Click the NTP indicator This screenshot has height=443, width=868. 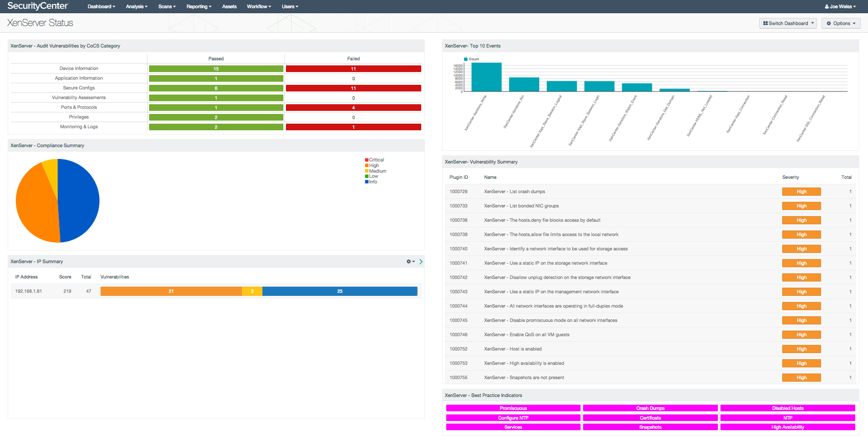tap(788, 418)
